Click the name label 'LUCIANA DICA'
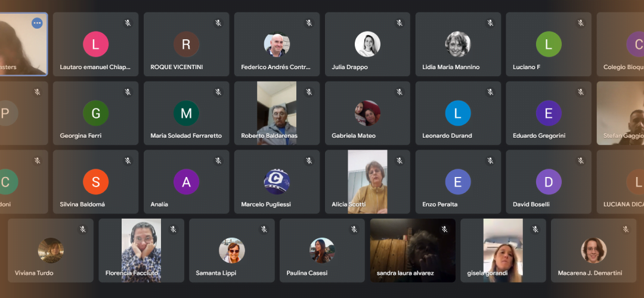Screen dimensions: 644x298 pyautogui.click(x=624, y=204)
